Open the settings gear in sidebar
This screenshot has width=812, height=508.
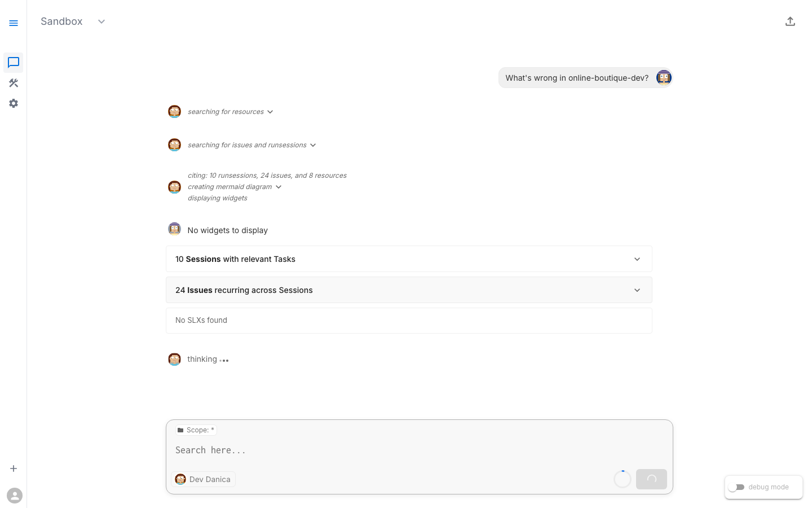(14, 103)
